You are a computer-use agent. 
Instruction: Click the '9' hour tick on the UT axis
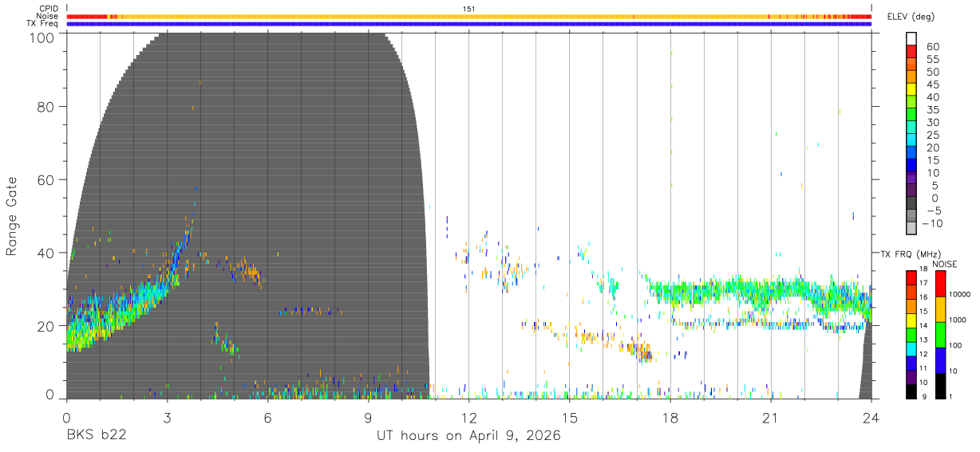pos(368,418)
